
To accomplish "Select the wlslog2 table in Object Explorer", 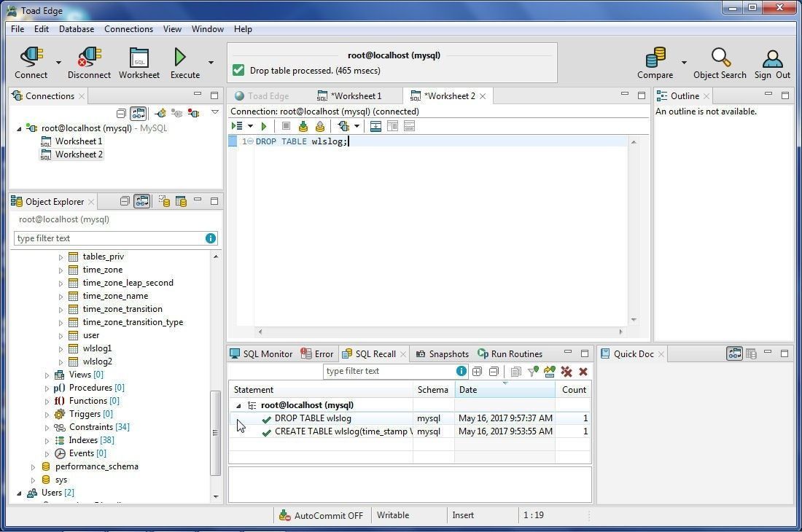I will click(97, 361).
